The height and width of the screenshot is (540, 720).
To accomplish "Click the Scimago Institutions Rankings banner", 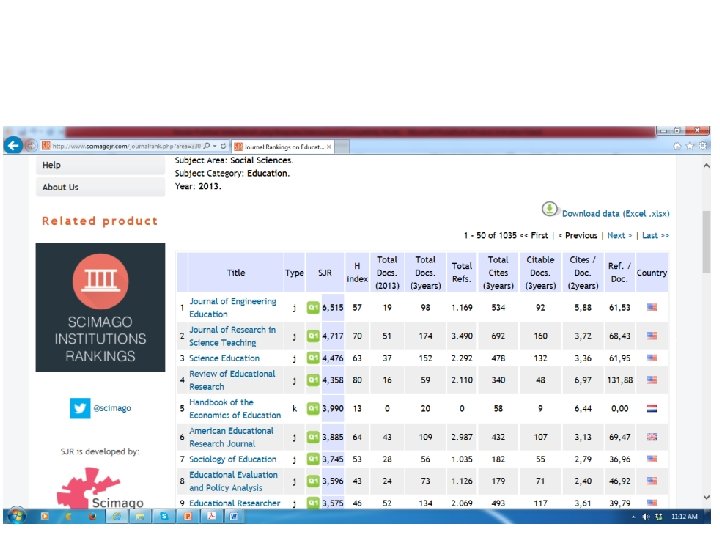I will [x=100, y=307].
